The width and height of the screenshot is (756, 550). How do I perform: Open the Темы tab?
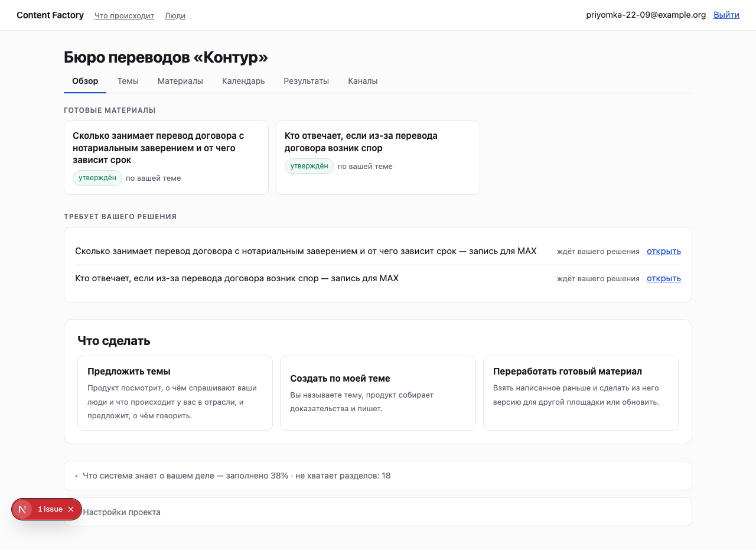point(128,81)
